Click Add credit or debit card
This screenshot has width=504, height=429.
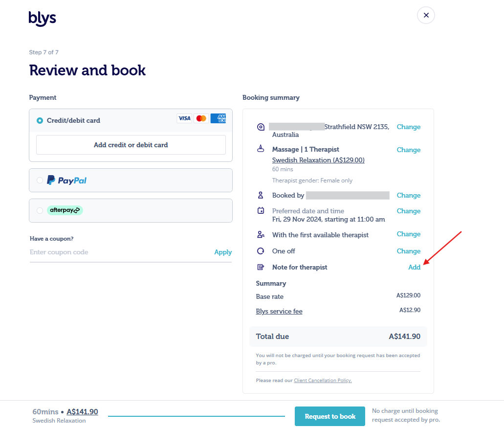pyautogui.click(x=131, y=145)
